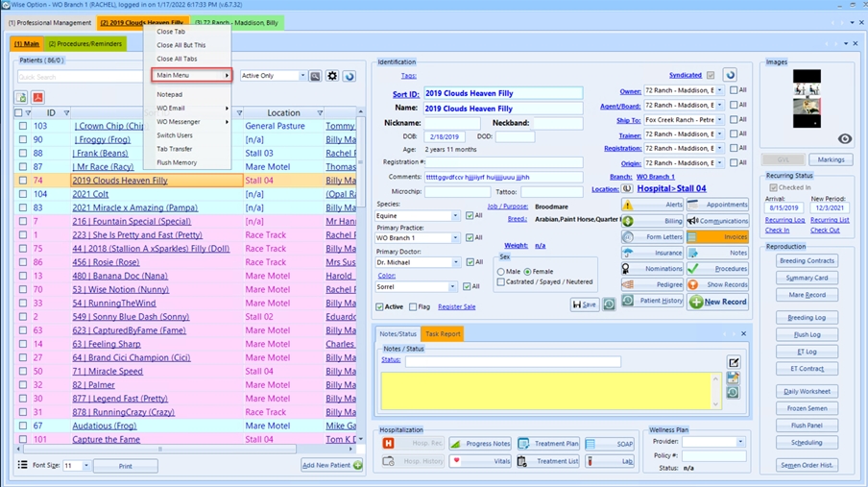Click the Register Sale link
Viewport: 868px width, 487px height.
[456, 307]
